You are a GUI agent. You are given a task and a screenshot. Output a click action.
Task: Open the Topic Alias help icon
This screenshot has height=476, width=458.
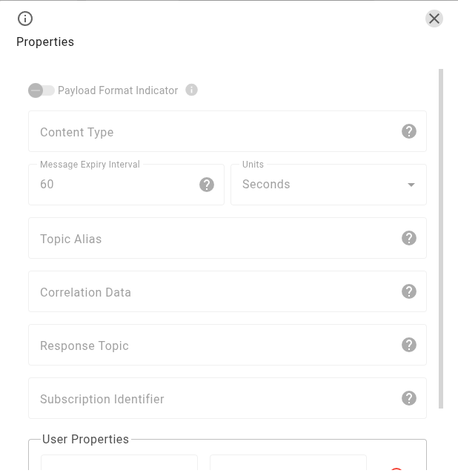(x=409, y=238)
